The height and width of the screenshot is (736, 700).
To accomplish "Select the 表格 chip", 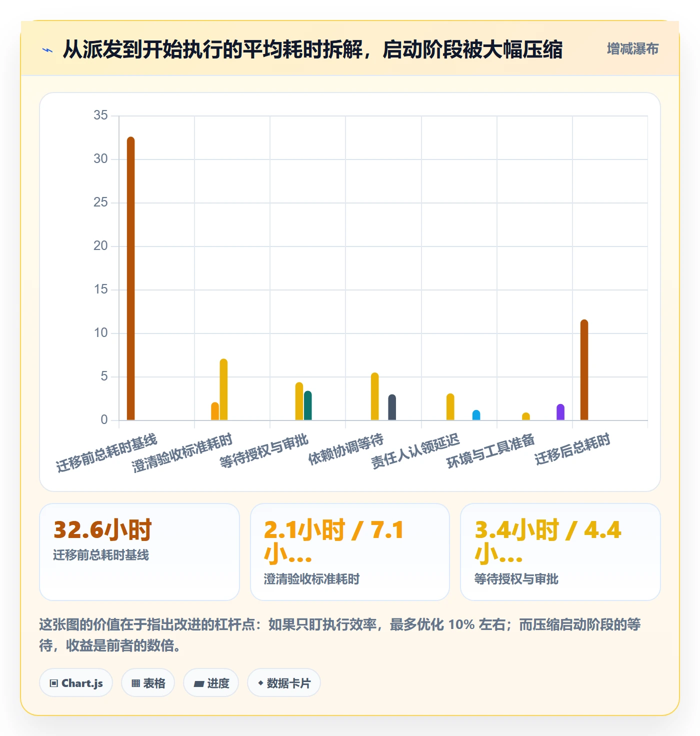I will tap(148, 683).
